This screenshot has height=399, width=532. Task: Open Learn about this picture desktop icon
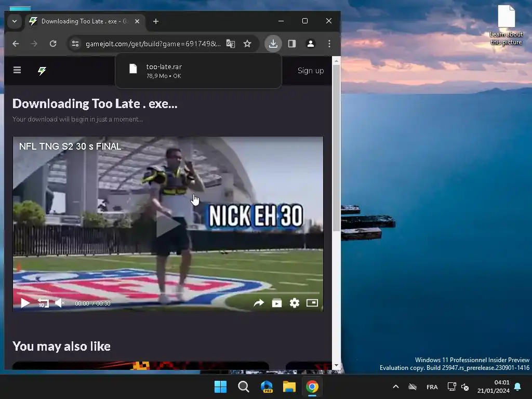click(x=506, y=25)
